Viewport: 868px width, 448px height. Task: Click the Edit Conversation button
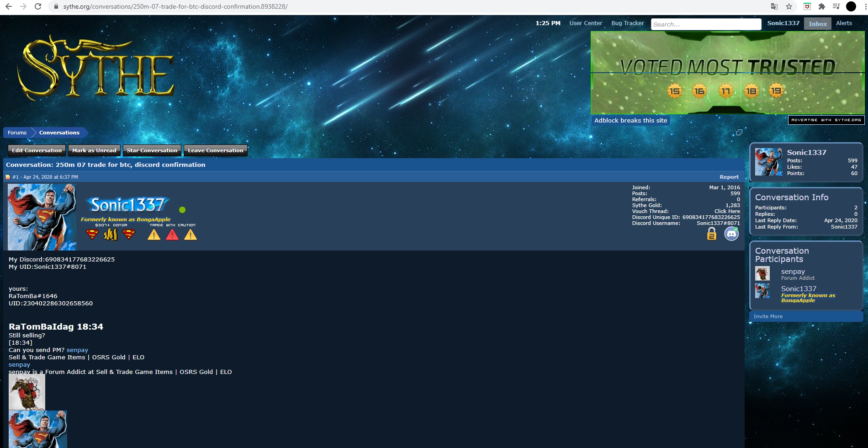[37, 150]
